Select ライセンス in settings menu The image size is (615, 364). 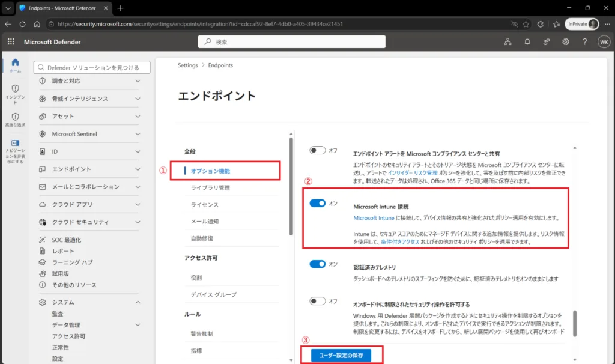[x=204, y=205]
